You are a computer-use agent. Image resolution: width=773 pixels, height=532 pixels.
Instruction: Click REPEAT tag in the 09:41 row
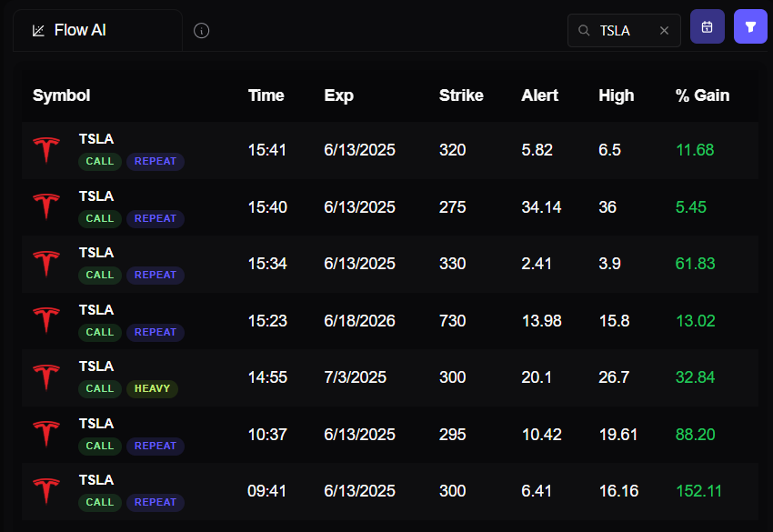pos(156,502)
